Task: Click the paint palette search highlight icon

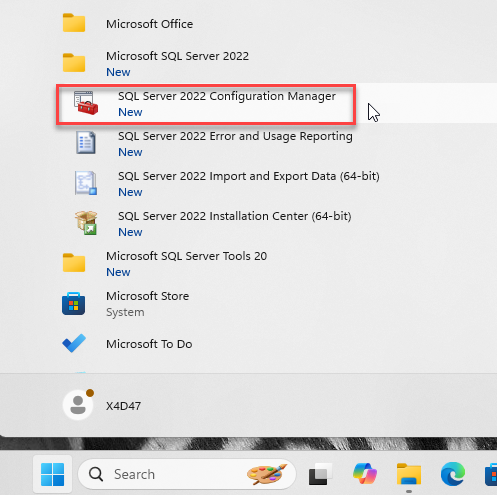Action: 267,474
